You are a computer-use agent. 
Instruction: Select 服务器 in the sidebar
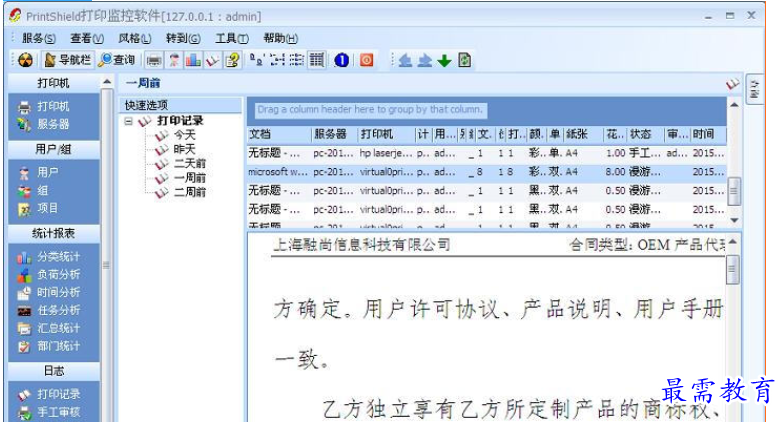[44, 124]
